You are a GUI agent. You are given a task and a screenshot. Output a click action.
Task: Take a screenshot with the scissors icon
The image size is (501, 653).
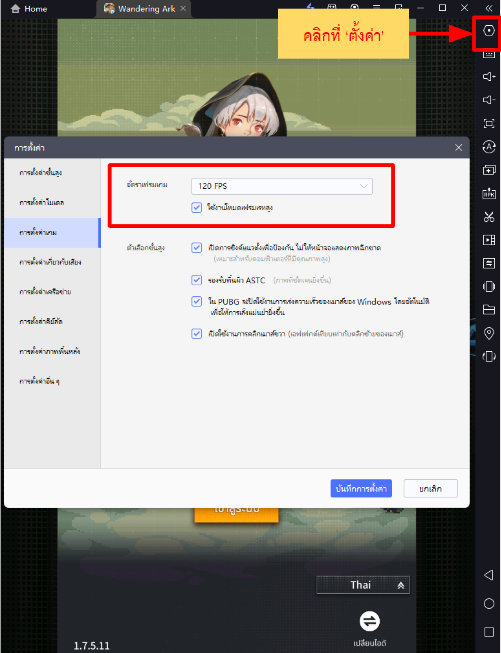click(489, 217)
